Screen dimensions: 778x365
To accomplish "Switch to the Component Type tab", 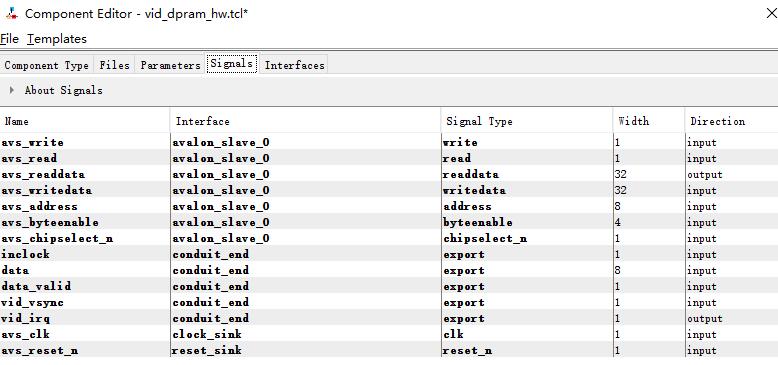I will [x=47, y=65].
